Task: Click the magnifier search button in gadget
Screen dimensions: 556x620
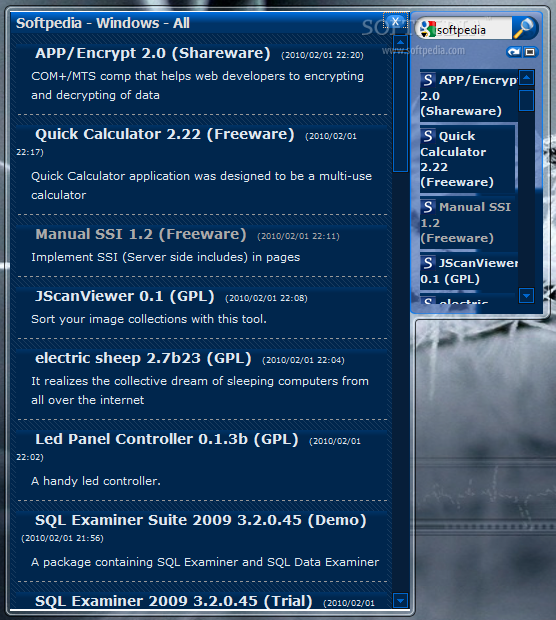Action: point(524,28)
